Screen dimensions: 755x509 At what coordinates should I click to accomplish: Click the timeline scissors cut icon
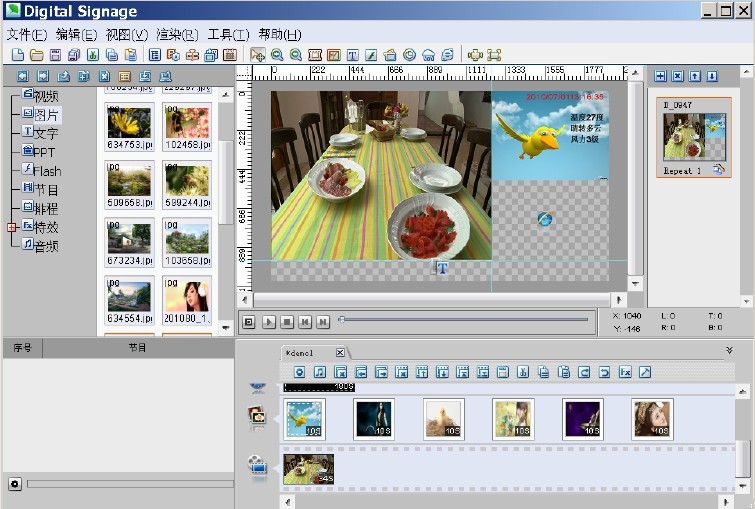pyautogui.click(x=523, y=372)
